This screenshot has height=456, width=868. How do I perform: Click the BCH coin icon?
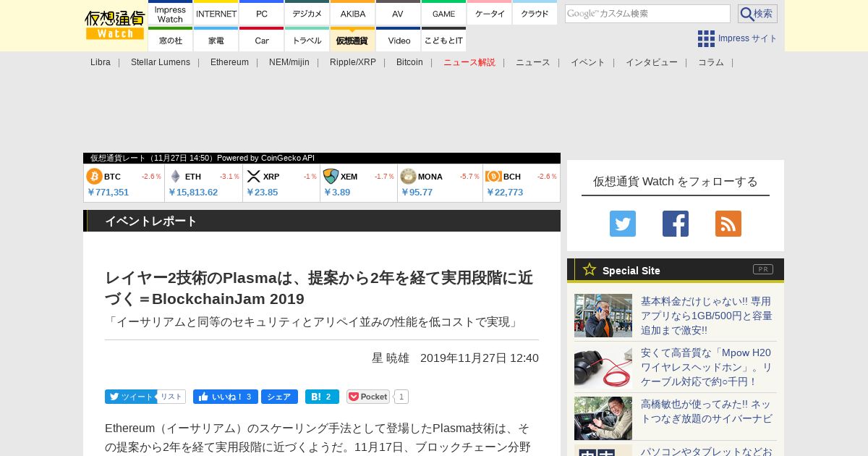coord(493,177)
